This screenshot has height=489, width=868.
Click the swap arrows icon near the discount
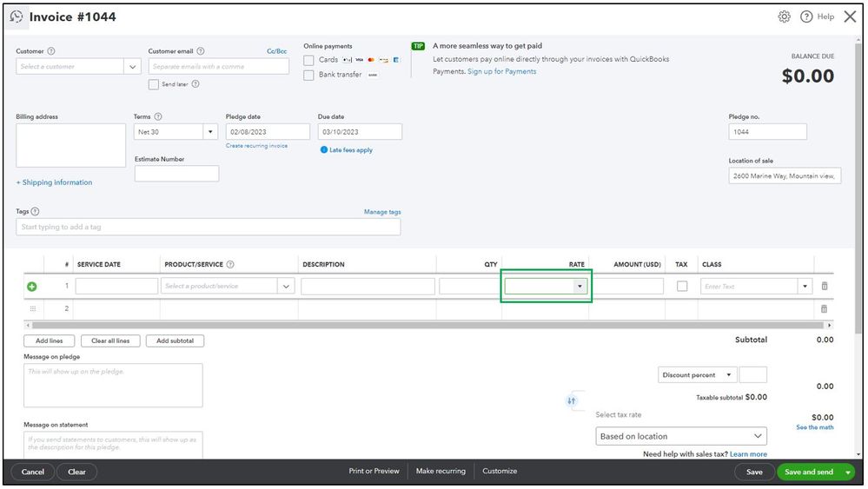tap(572, 400)
